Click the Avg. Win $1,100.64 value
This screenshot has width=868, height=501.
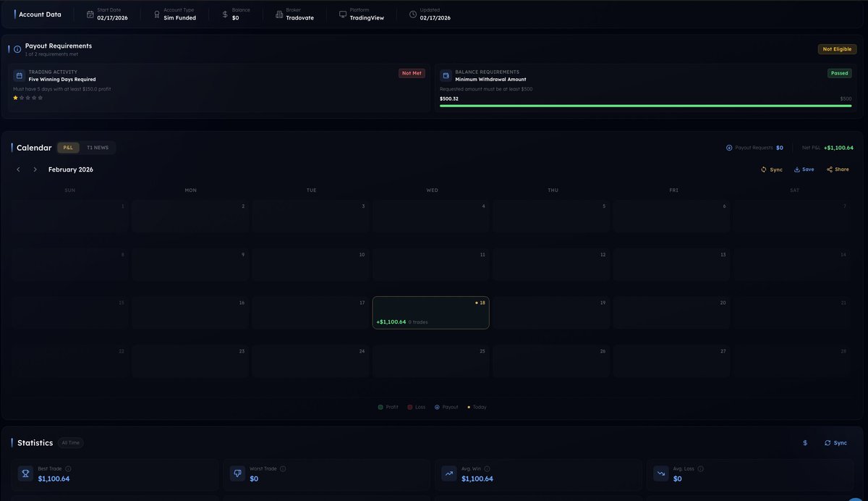point(477,479)
